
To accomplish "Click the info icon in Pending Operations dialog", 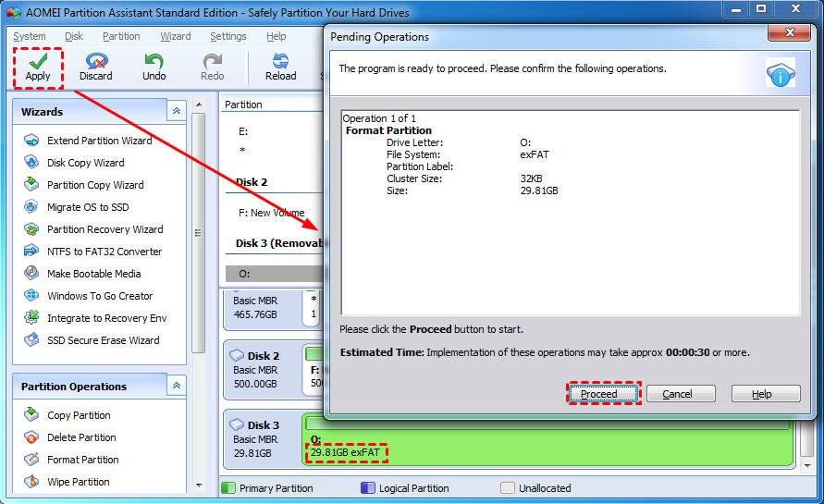I will coord(781,73).
